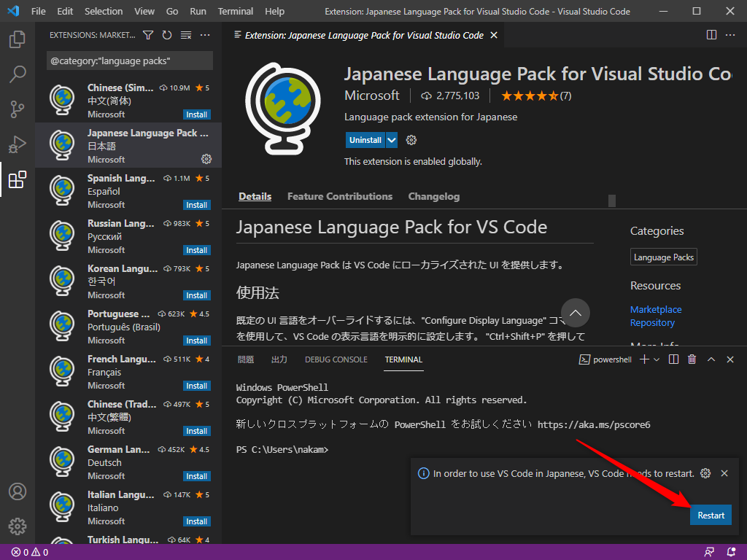Open the Help menu
The image size is (747, 560).
click(274, 11)
